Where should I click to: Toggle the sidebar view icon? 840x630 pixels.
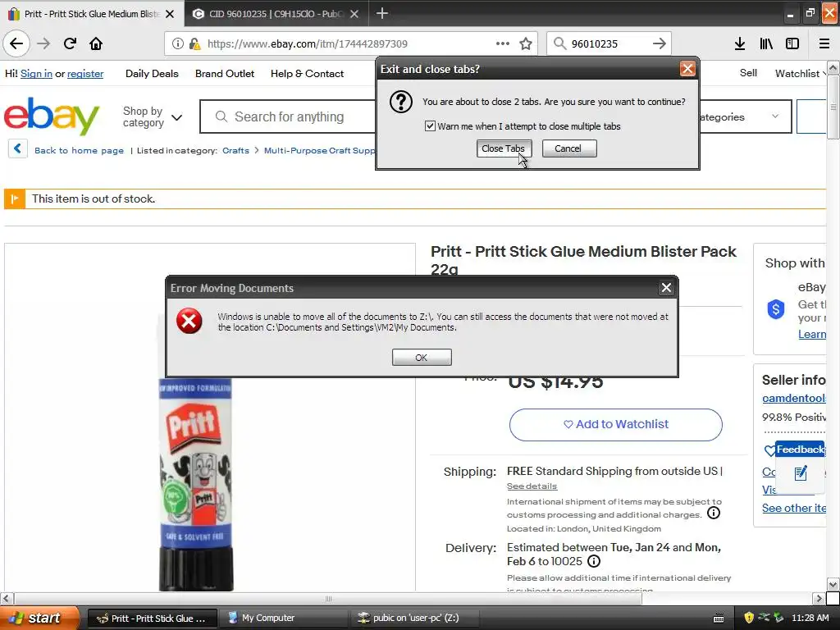[792, 43]
